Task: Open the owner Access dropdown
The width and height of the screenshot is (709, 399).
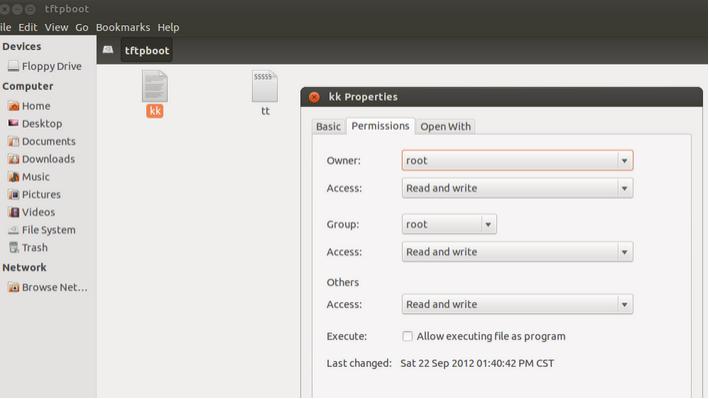Action: pos(517,188)
